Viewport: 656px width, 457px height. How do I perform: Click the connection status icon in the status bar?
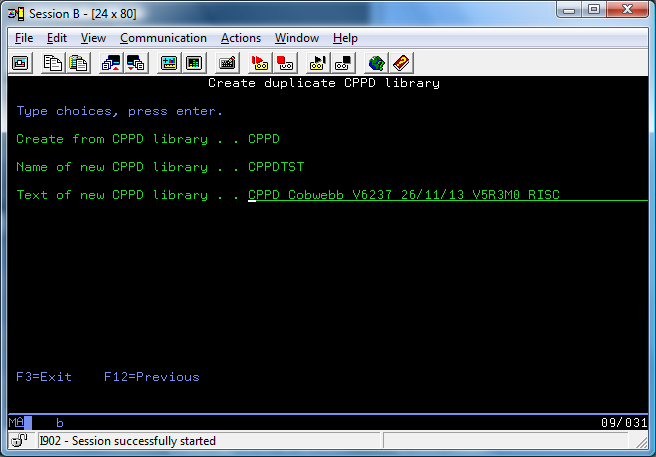coord(19,440)
